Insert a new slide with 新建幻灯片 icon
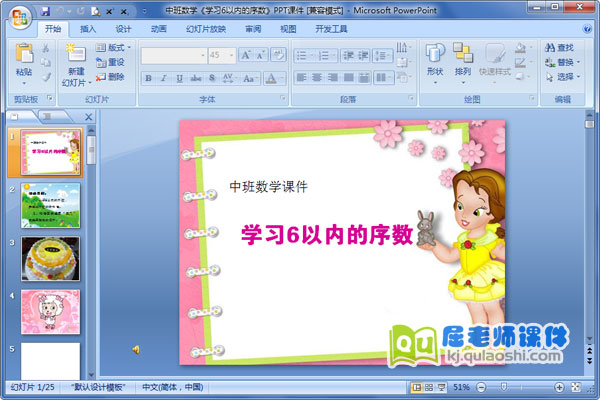Image resolution: width=600 pixels, height=400 pixels. point(76,53)
